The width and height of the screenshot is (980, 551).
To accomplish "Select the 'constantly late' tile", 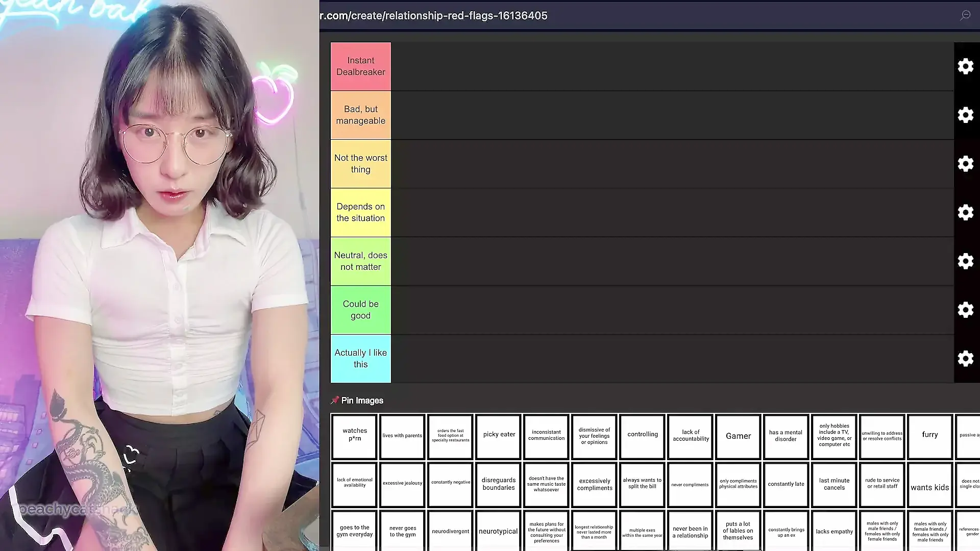I will [786, 485].
